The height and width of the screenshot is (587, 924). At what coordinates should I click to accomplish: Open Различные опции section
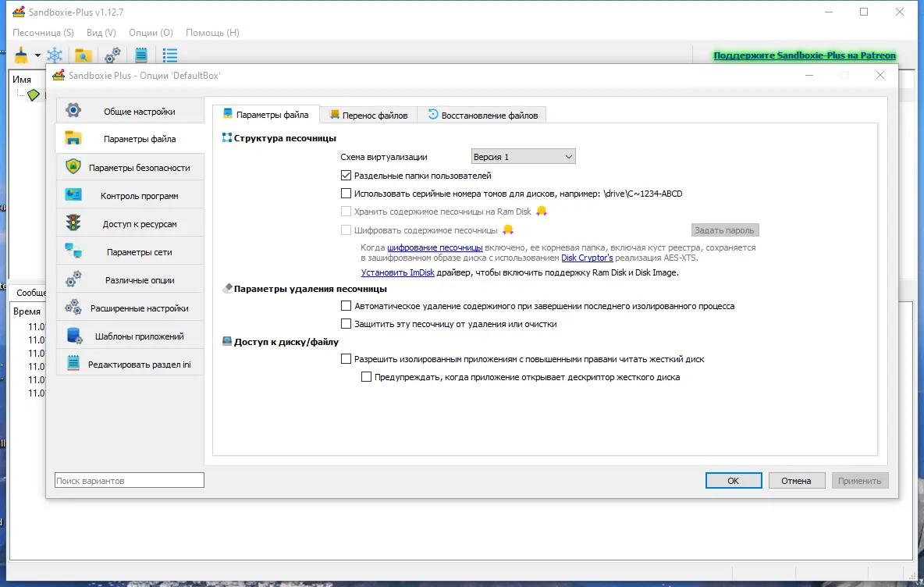130,280
